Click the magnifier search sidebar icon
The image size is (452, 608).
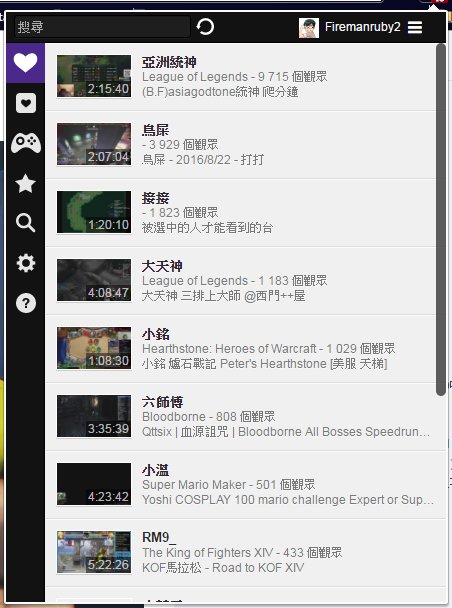[26, 223]
